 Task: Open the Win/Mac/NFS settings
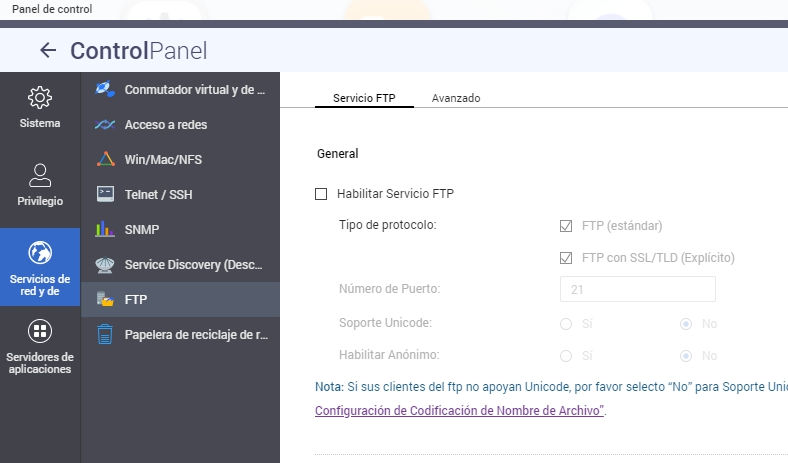(180, 159)
